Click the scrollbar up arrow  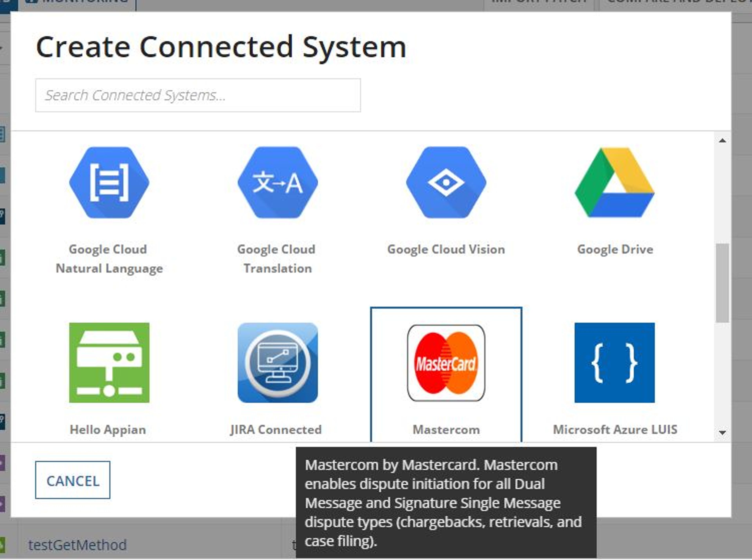pos(722,140)
